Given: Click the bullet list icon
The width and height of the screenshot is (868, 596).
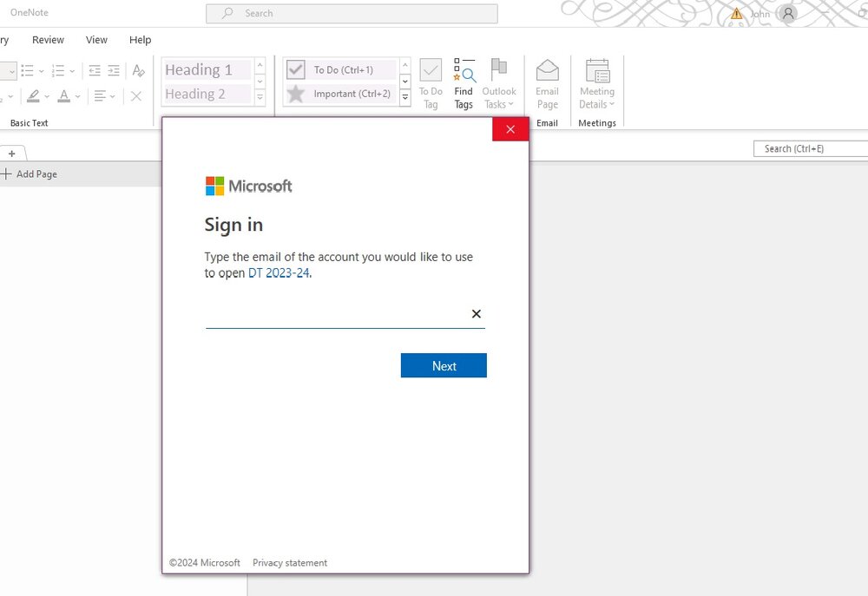Looking at the screenshot, I should (27, 70).
